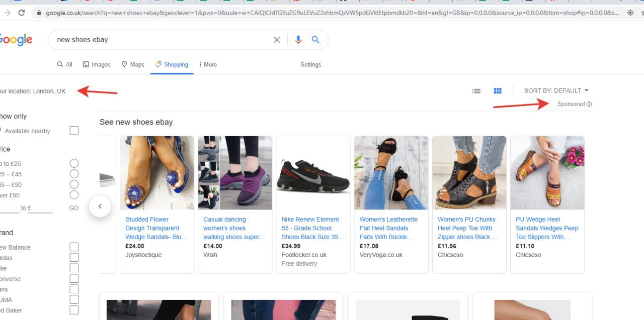Start a voice search with the microphone icon
This screenshot has width=644, height=320.
pos(298,40)
